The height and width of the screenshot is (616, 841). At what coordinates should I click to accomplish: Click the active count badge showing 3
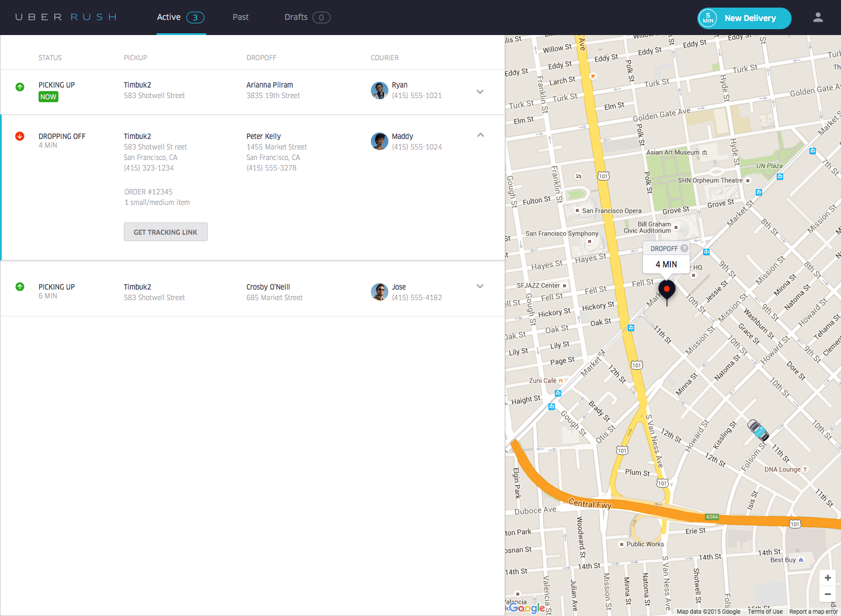tap(195, 18)
